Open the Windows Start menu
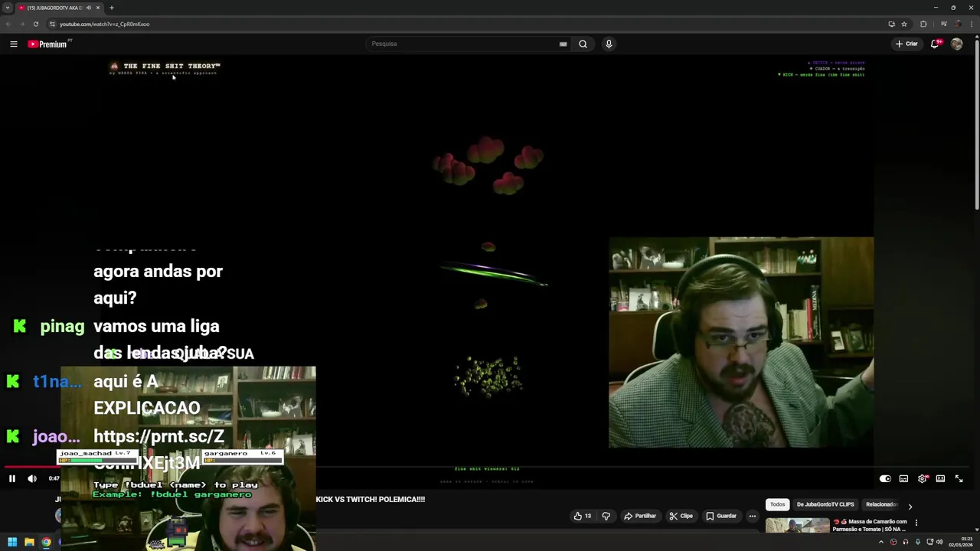The height and width of the screenshot is (551, 980). pos(12,543)
